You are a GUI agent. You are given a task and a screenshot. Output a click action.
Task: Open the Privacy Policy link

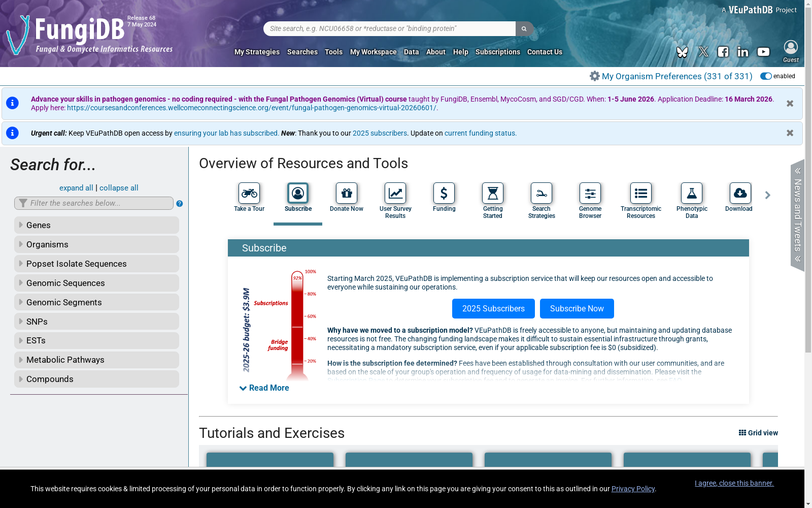[x=633, y=489]
